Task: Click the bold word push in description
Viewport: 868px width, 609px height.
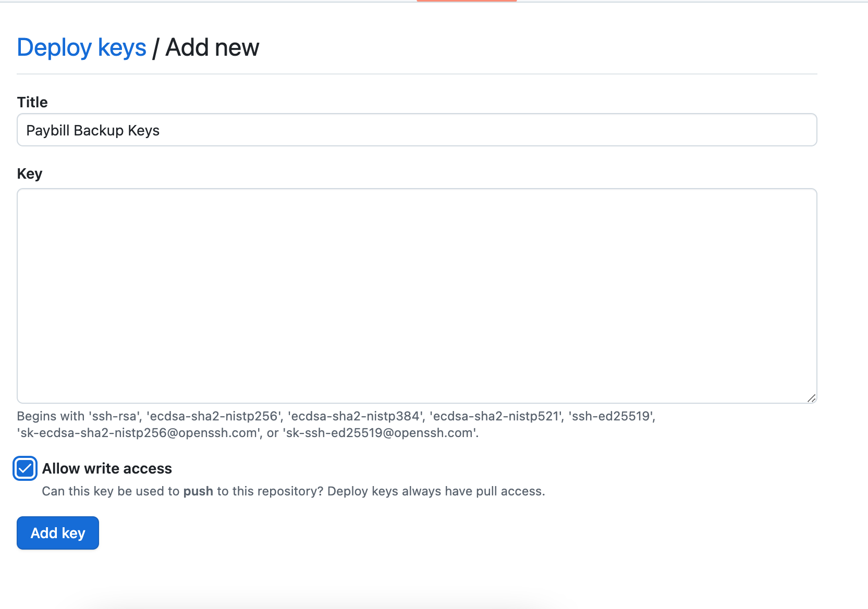Action: pyautogui.click(x=198, y=491)
